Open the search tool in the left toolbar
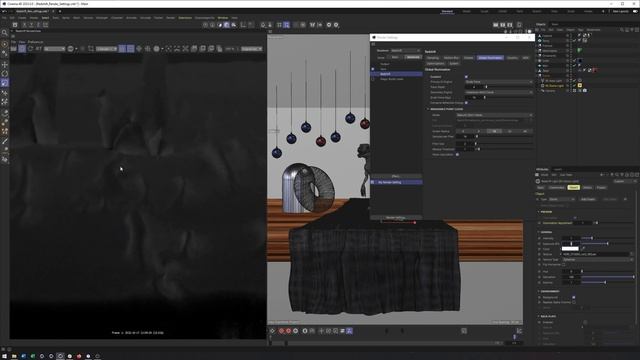Screen dimensions: 640x360 4,33
